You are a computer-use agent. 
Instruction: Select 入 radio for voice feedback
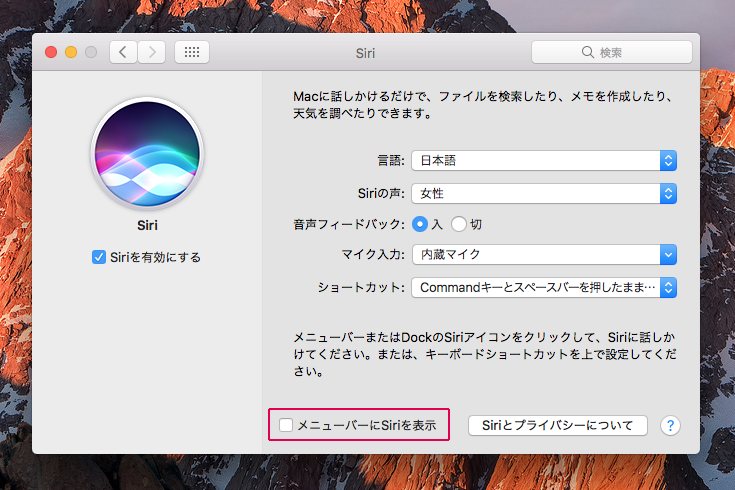pyautogui.click(x=420, y=224)
